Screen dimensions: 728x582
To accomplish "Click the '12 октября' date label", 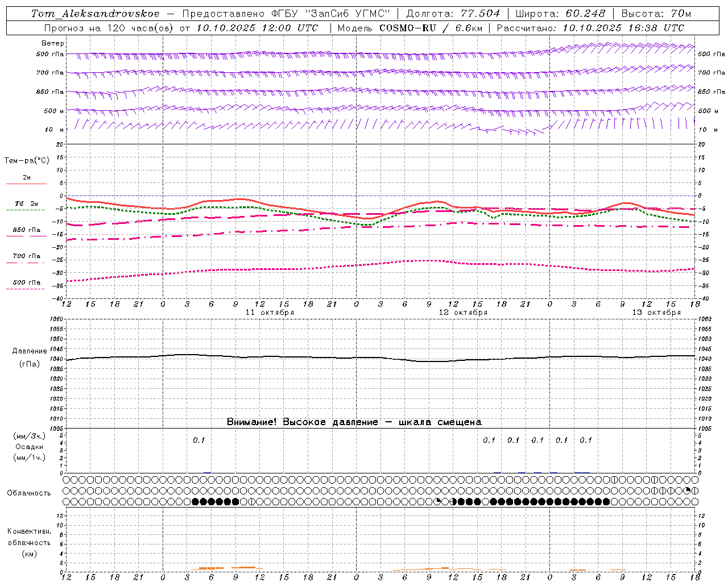I will pyautogui.click(x=463, y=313).
